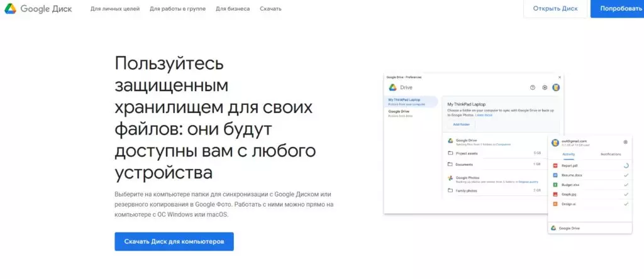The width and height of the screenshot is (644, 279).
Task: Switch to the Activity tab
Action: [569, 155]
